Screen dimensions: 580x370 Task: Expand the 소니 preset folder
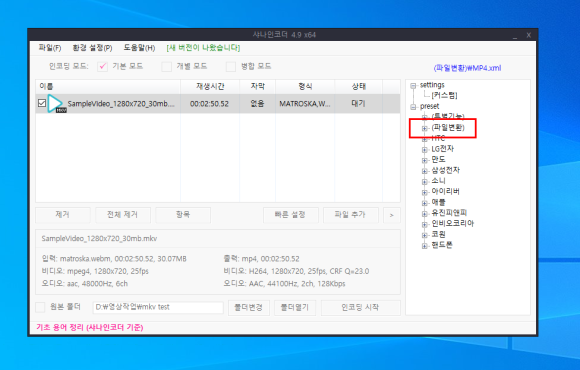pos(425,182)
